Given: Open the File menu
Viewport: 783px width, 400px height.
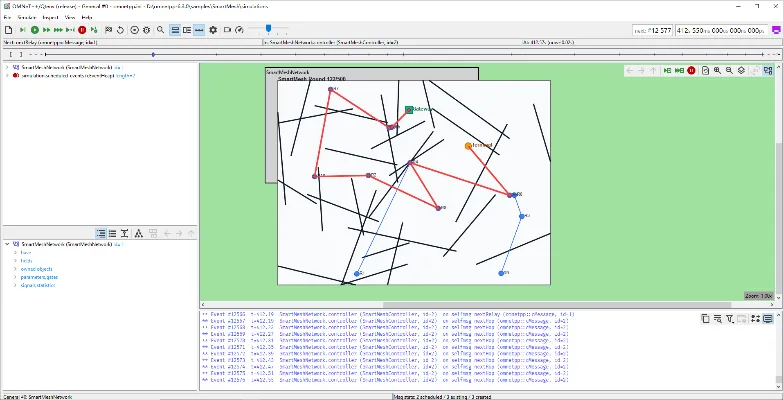Looking at the screenshot, I should pyautogui.click(x=7, y=17).
